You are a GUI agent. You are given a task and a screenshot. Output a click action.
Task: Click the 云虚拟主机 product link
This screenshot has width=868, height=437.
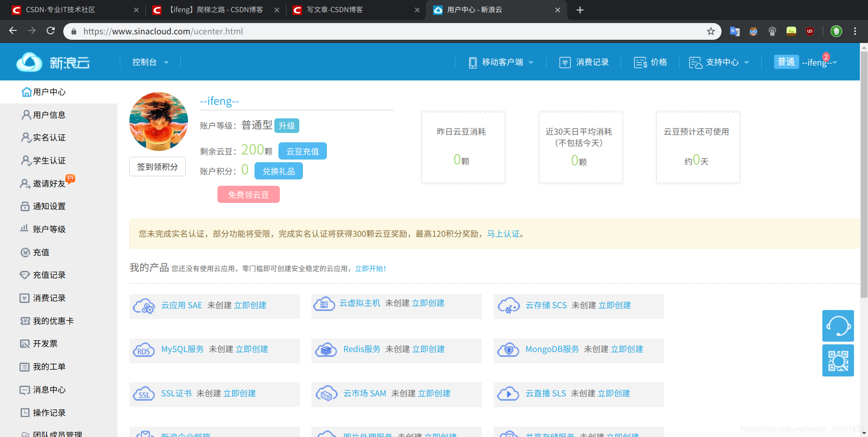[x=360, y=303]
